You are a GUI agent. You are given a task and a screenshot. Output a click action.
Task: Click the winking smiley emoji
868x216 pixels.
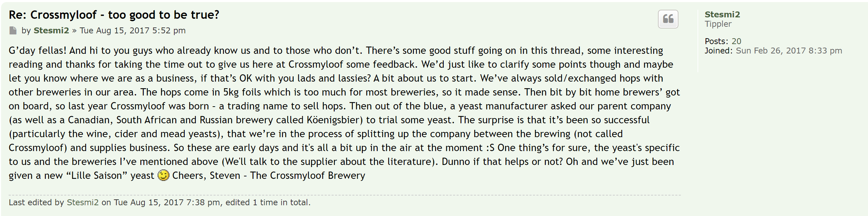pos(163,175)
